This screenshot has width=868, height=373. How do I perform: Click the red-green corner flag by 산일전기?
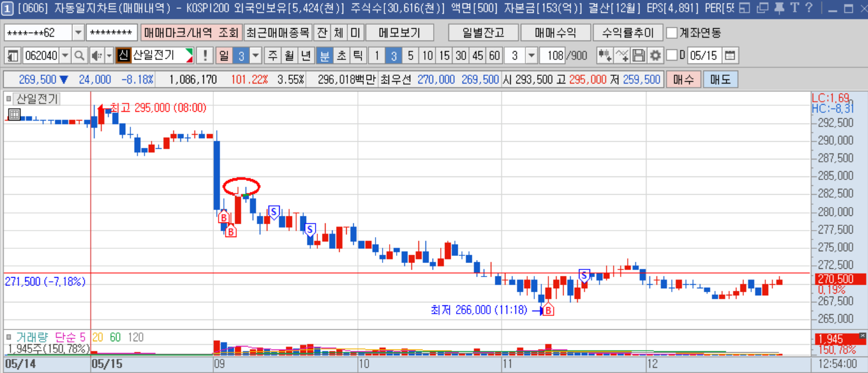189,56
